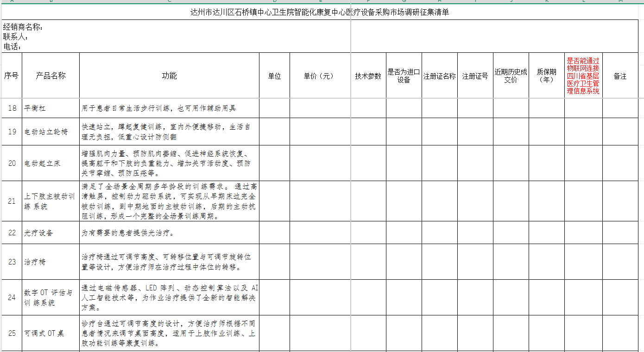Image resolution: width=644 pixels, height=352 pixels.
Task: Click the 产品名称 column header cell
Action: pyautogui.click(x=51, y=75)
